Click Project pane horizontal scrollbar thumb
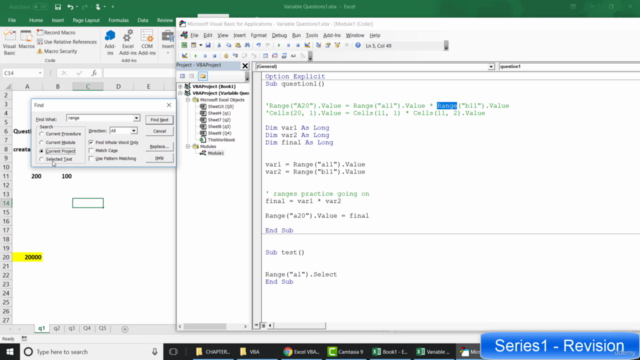 pos(205,326)
